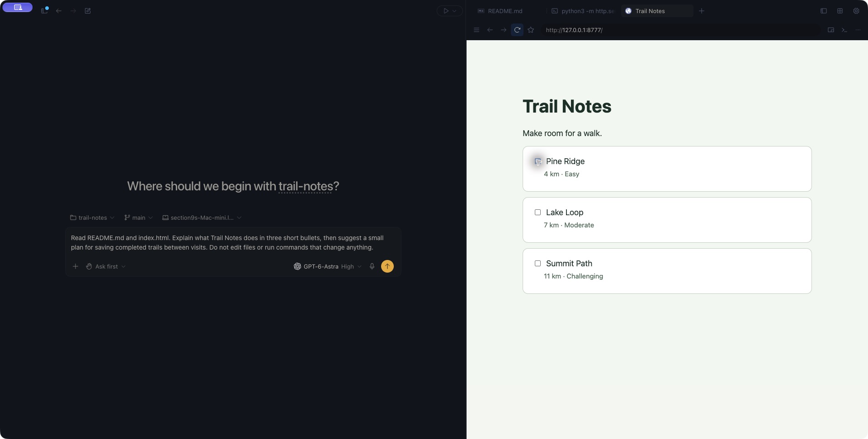Screen dimensions: 868x439
Task: Send the prompt with orange arrow button
Action: point(387,266)
